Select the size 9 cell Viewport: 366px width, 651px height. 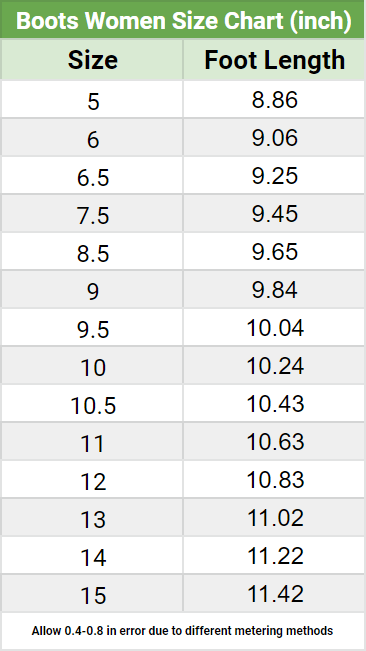92,290
